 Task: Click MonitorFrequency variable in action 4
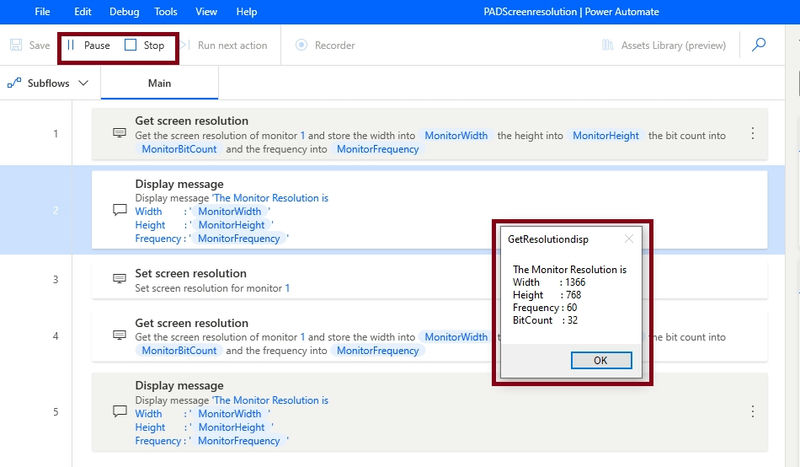[x=378, y=351]
